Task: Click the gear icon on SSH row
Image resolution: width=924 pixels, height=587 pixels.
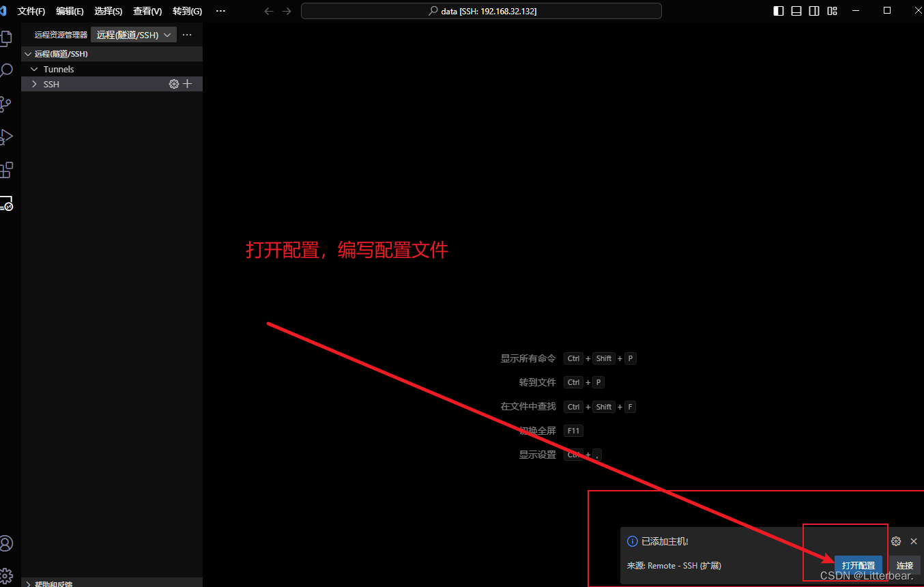Action: pos(173,83)
